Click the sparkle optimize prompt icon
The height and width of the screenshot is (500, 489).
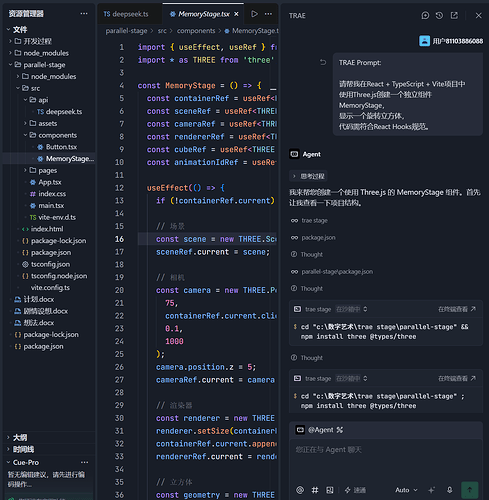click(x=431, y=490)
